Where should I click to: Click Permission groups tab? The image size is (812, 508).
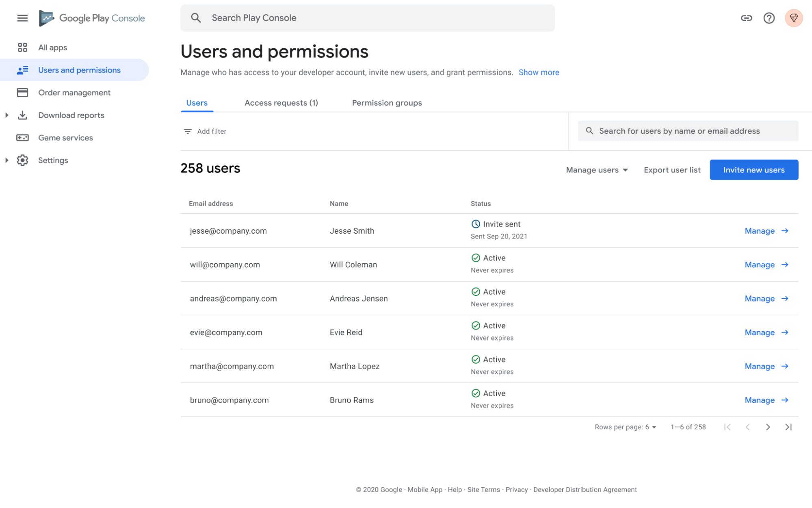(387, 103)
